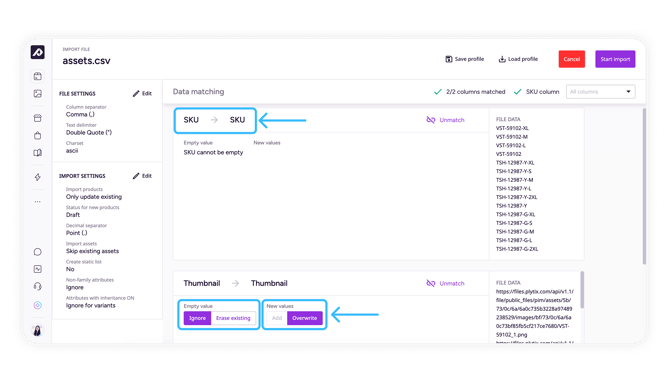Click file data value TSH-12987-Y-2XL
This screenshot has height=382, width=670.
(516, 197)
